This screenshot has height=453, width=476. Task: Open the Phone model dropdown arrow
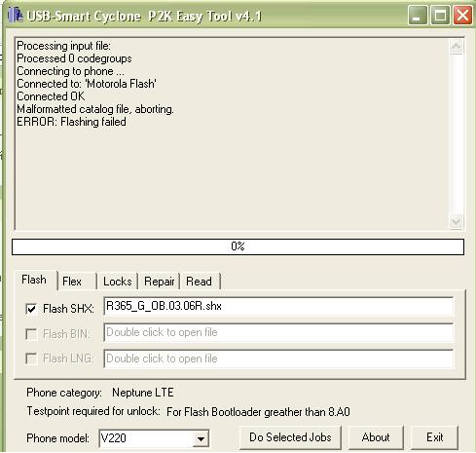coord(201,438)
